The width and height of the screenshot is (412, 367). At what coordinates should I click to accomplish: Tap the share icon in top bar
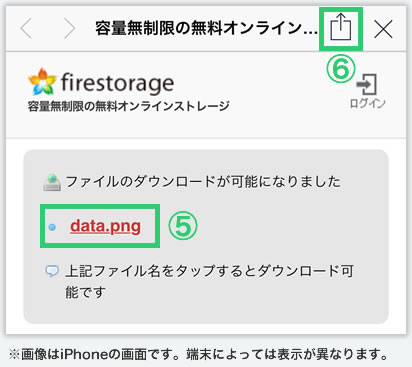[x=340, y=27]
